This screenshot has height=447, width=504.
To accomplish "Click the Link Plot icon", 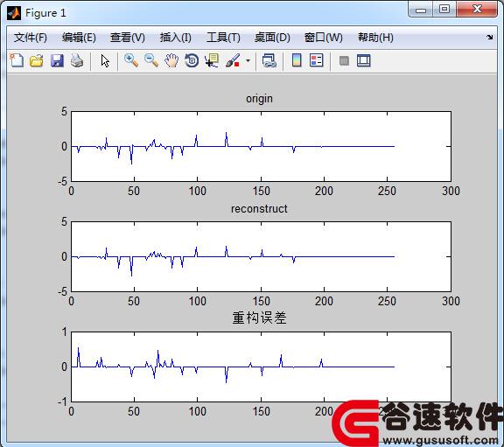I will [x=269, y=60].
